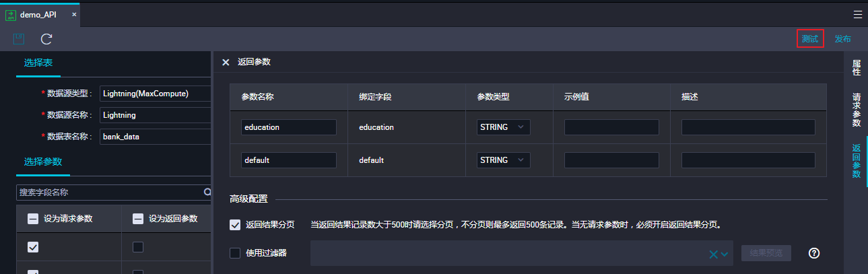The height and width of the screenshot is (274, 868).
Task: Click the 测试 button
Action: (810, 39)
